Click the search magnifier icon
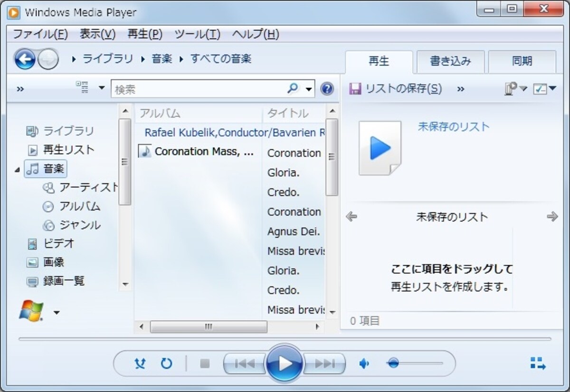 coord(293,88)
